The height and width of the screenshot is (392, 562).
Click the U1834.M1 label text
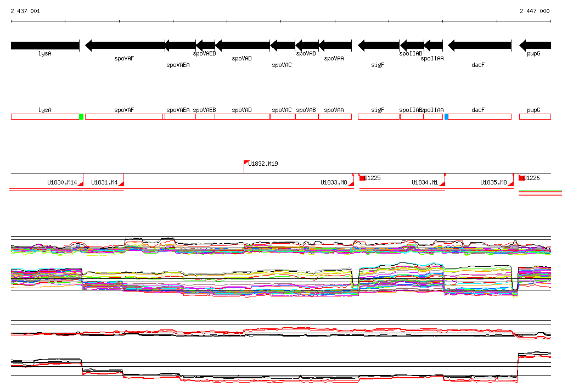(425, 182)
